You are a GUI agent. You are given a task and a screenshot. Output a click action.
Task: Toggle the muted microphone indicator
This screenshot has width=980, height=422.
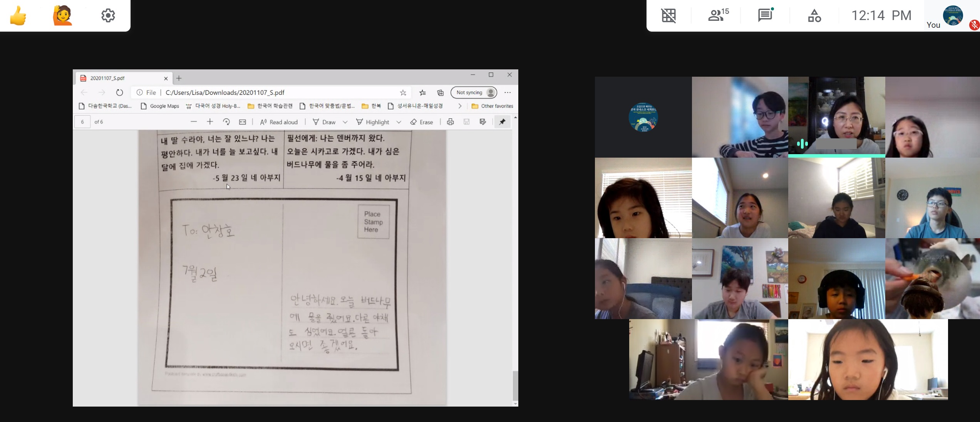click(x=974, y=25)
